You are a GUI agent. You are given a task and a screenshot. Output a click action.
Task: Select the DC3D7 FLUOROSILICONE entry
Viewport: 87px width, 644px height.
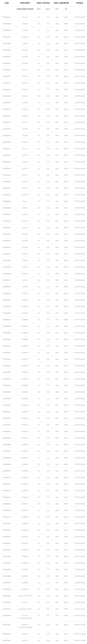coord(25,617)
